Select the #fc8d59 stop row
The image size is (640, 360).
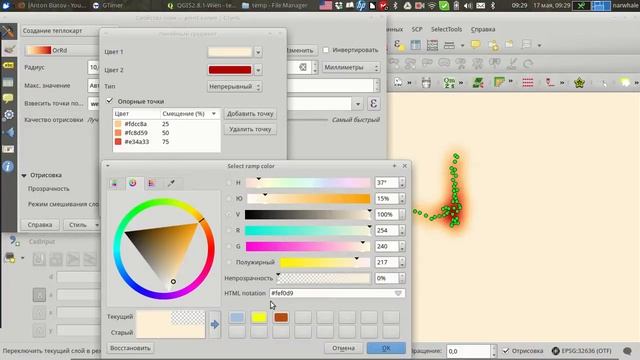click(x=167, y=133)
